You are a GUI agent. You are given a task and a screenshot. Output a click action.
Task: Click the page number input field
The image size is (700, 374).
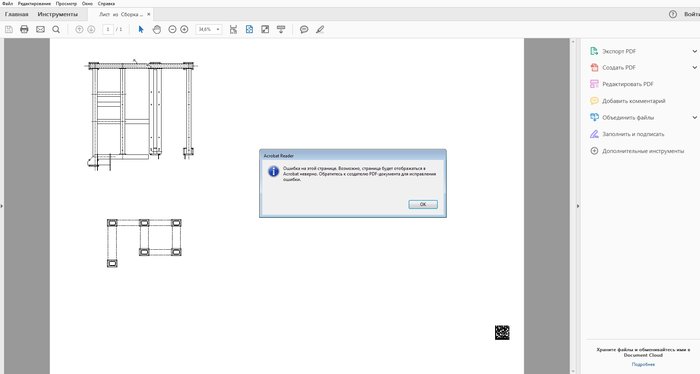108,29
